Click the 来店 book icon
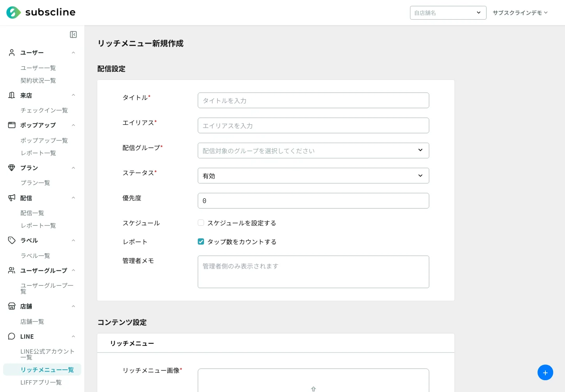This screenshot has height=392, width=565. pyautogui.click(x=12, y=95)
